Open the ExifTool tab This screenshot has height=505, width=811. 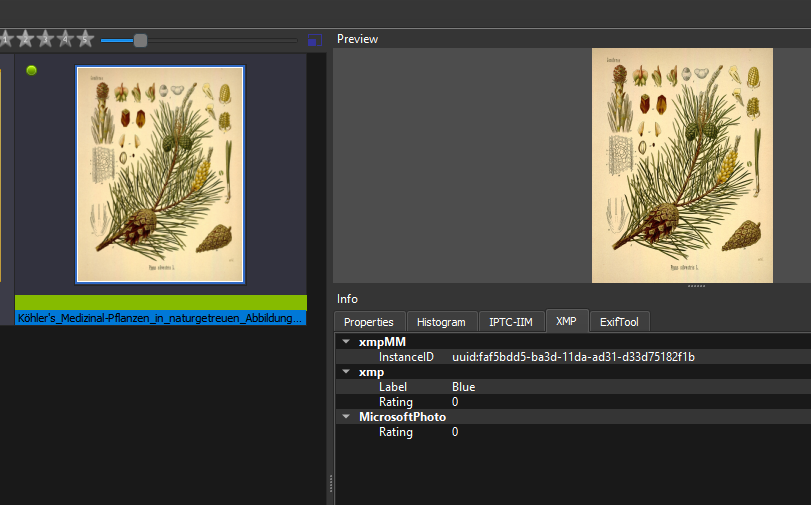(x=620, y=322)
